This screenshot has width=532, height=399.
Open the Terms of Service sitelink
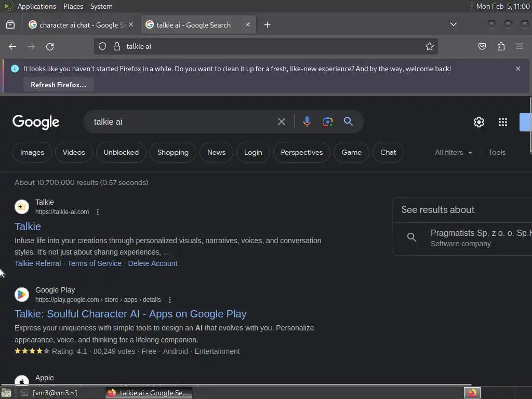coord(95,263)
